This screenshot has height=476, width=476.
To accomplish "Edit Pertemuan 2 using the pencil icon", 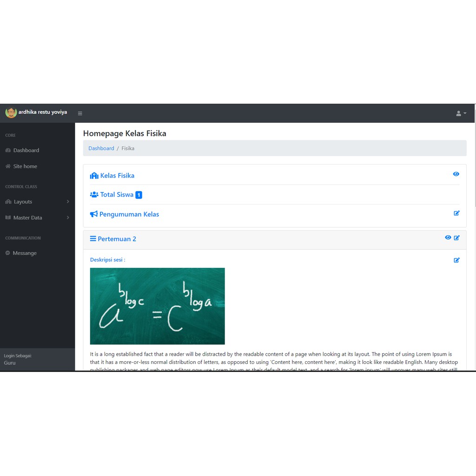I will [456, 238].
